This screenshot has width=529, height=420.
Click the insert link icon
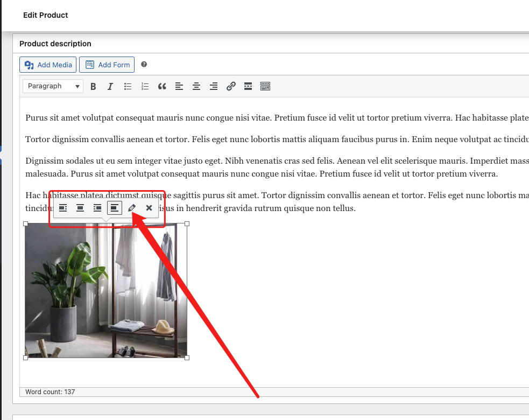point(231,87)
